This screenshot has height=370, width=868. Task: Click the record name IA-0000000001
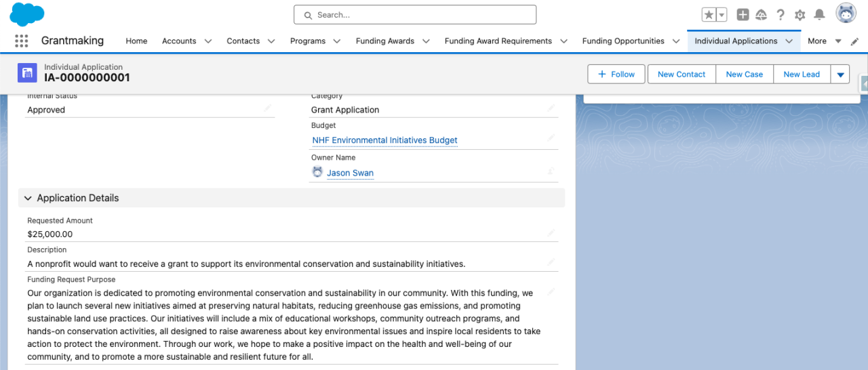point(87,78)
